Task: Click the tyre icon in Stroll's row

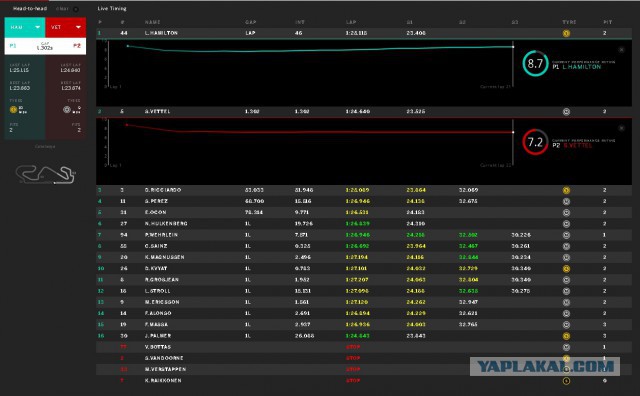Action: 566,291
